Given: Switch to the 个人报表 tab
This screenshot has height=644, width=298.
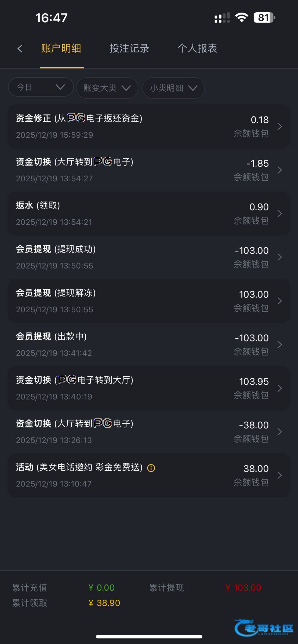Looking at the screenshot, I should (x=197, y=49).
